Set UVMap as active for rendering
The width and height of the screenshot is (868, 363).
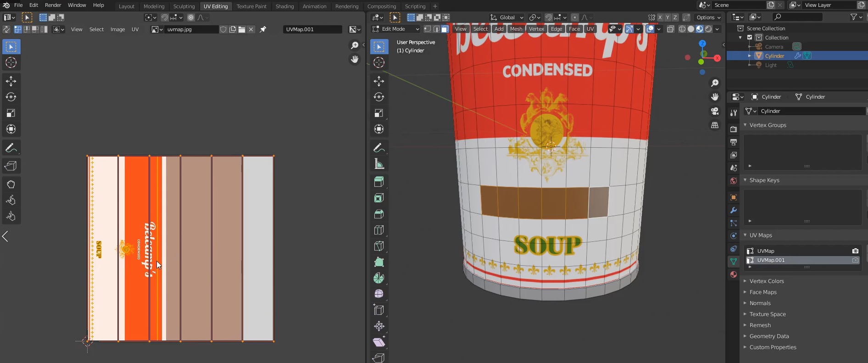pos(855,251)
